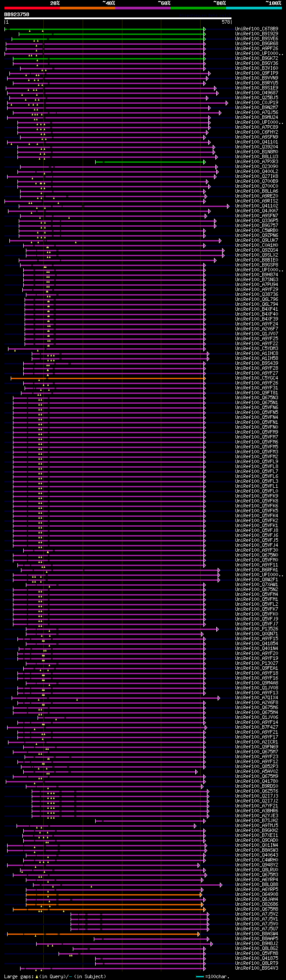Choose the UniRef100_Q41101 hit
Image resolution: width=286 pixels, height=980 pixels.
[257, 142]
